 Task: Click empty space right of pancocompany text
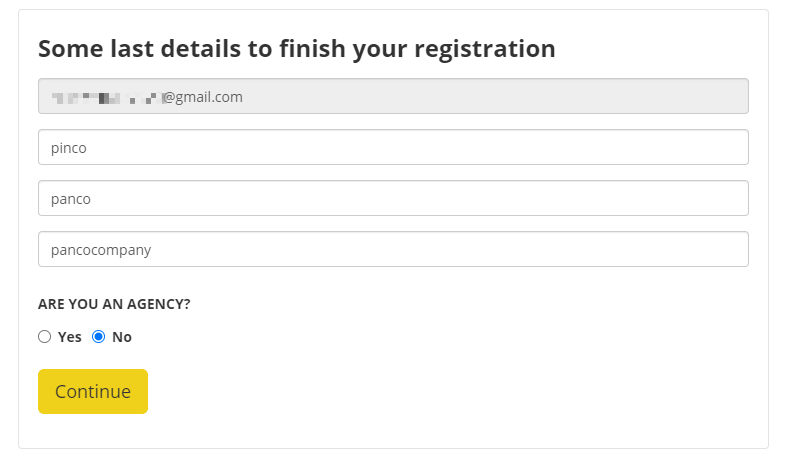pyautogui.click(x=450, y=249)
